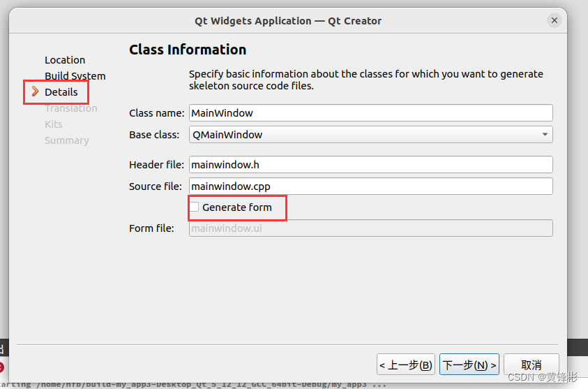Edit the Source file field
The width and height of the screenshot is (588, 389).
370,186
